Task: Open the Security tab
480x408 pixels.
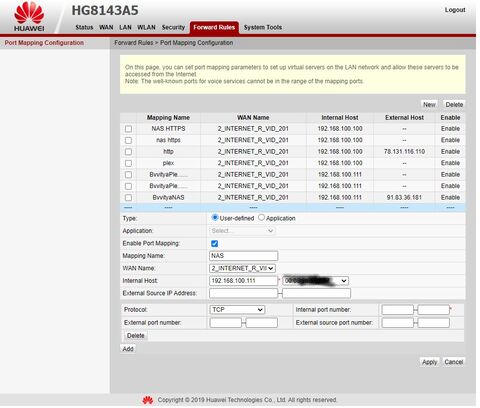Action: (173, 27)
